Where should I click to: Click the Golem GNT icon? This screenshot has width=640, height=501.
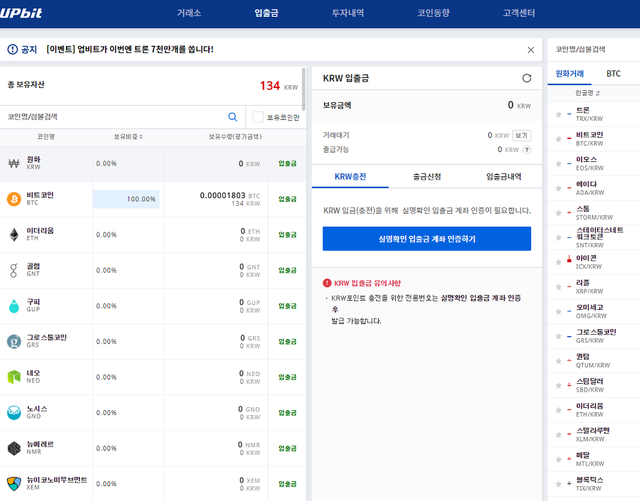click(14, 270)
